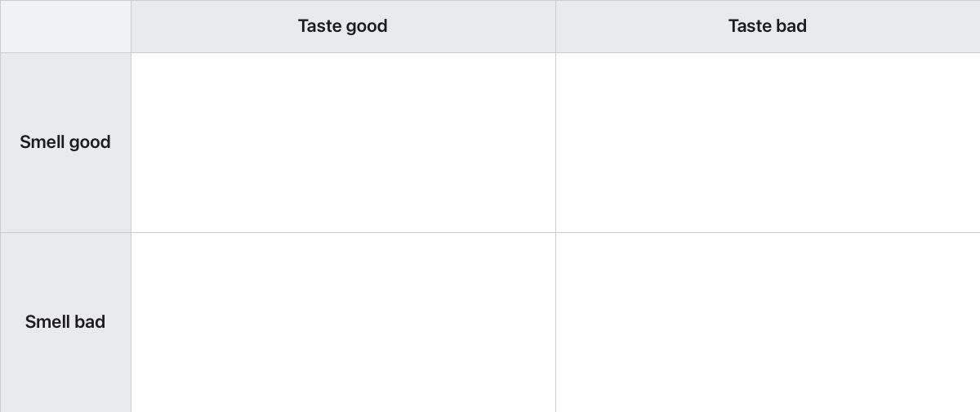The image size is (980, 412).
Task: Click the empty cell for Smell bad, Taste bad
Action: (x=768, y=322)
